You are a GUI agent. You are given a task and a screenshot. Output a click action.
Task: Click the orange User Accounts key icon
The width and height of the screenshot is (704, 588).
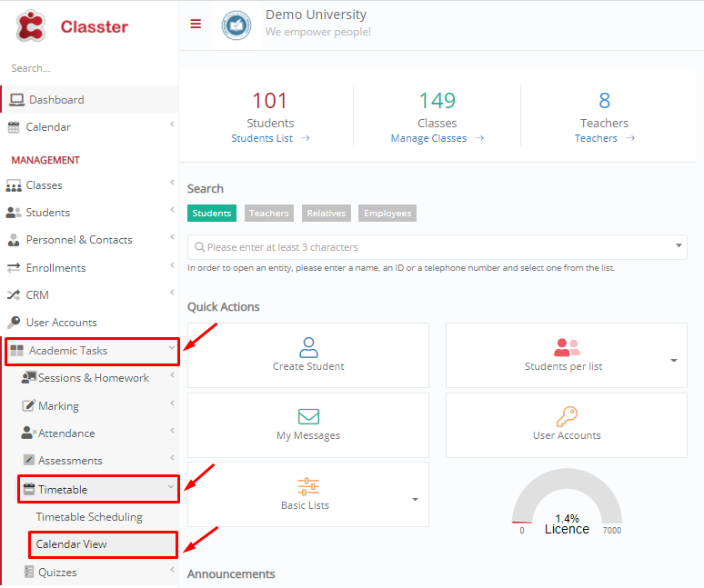click(567, 416)
